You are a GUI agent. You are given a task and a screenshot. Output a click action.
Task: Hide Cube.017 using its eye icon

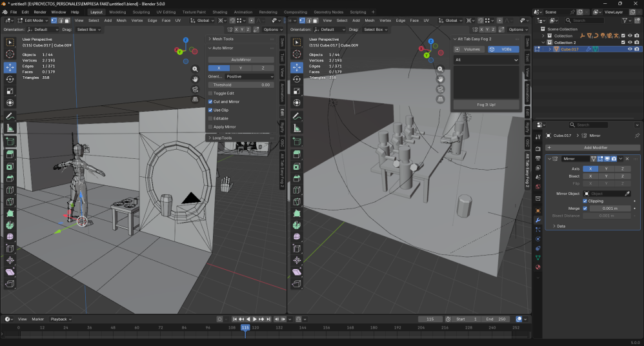click(629, 49)
